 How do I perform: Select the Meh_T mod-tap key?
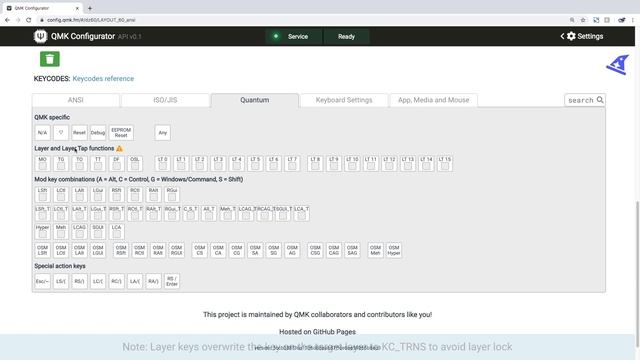[227, 213]
